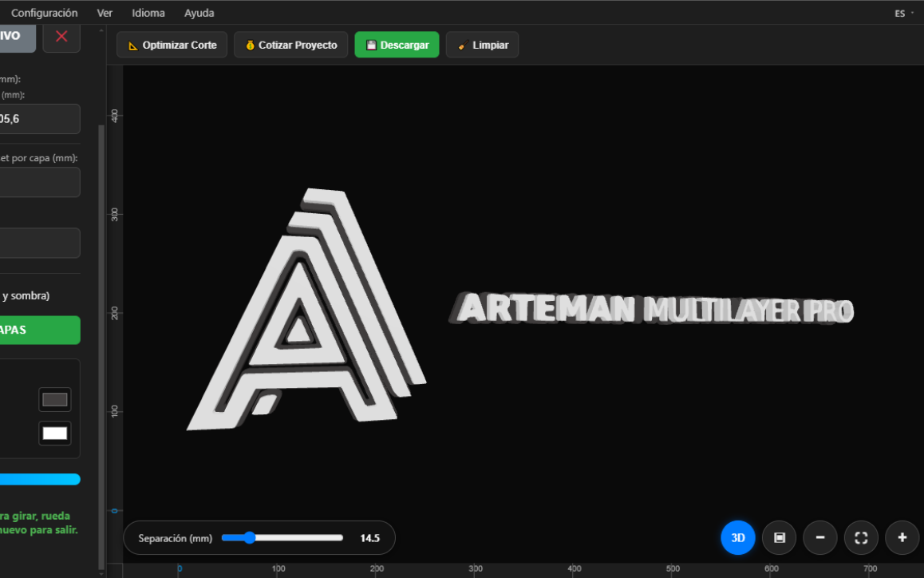
Task: Click the Cotizar Proyecto button
Action: (291, 45)
